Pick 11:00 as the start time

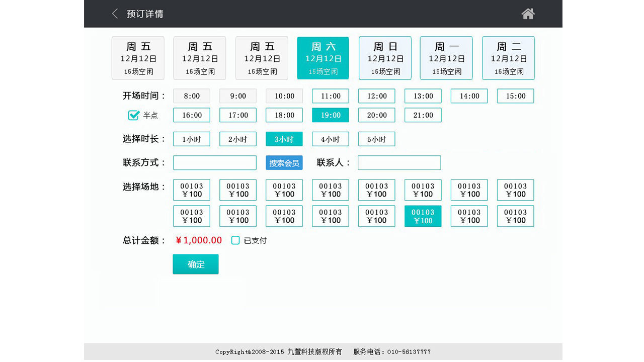point(331,96)
